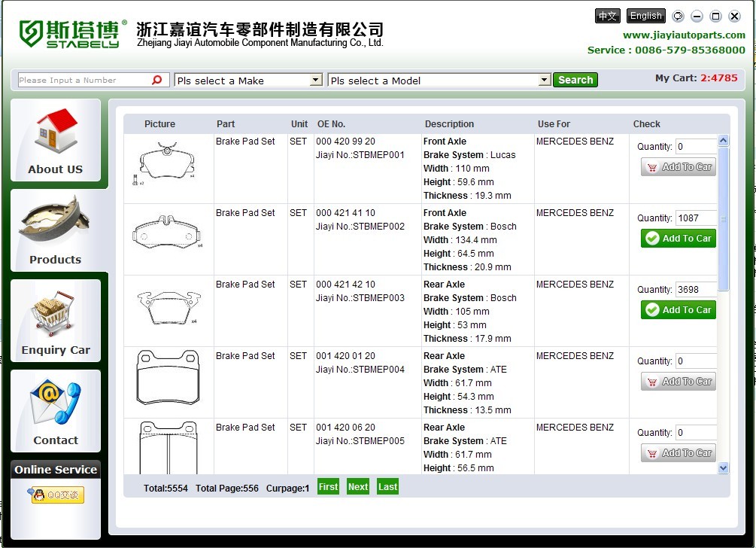Select the Contact menu label
The image size is (756, 548).
click(56, 440)
